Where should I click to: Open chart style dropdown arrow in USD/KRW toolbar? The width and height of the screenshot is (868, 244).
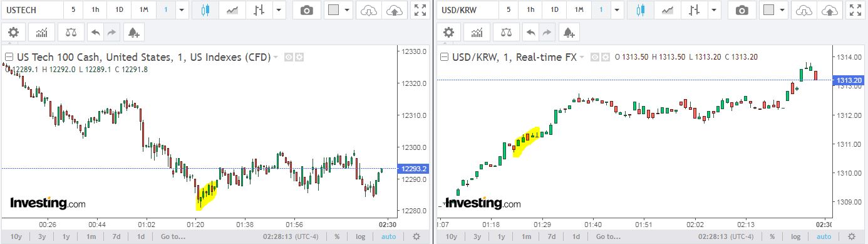tap(715, 10)
